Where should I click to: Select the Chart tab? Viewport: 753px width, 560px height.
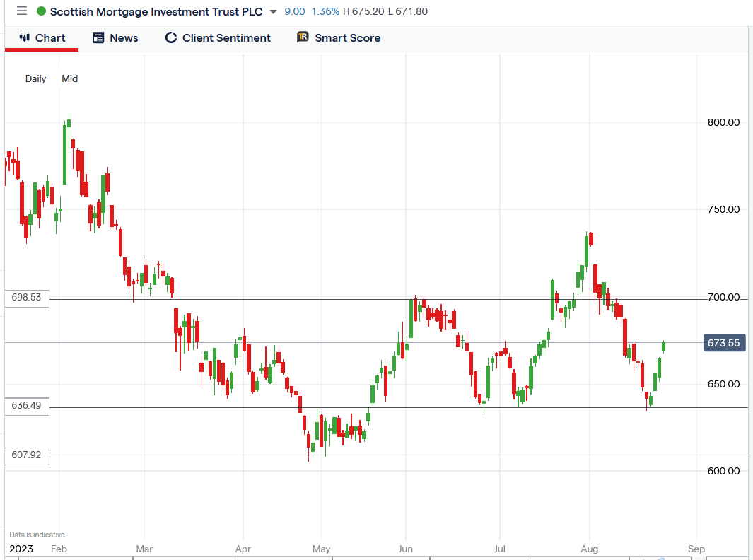(x=42, y=38)
